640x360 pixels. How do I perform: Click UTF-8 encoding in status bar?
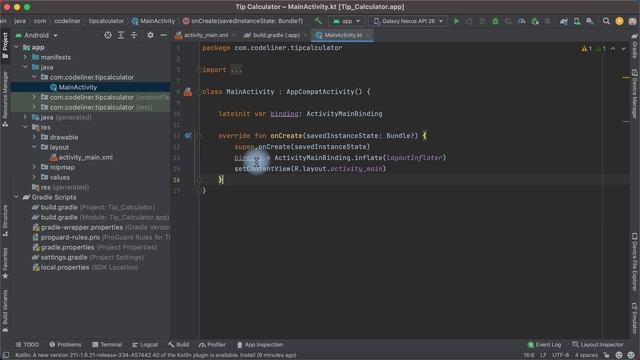tap(560, 355)
